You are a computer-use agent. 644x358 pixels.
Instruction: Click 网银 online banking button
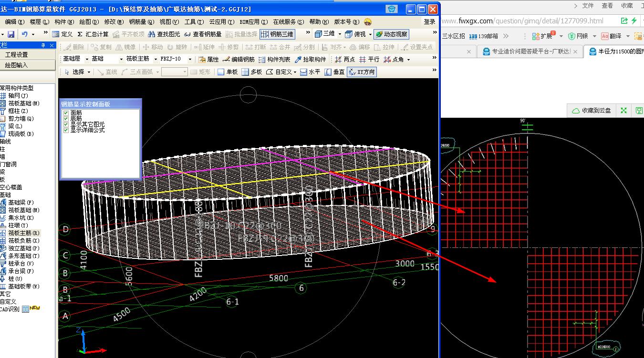(578, 36)
